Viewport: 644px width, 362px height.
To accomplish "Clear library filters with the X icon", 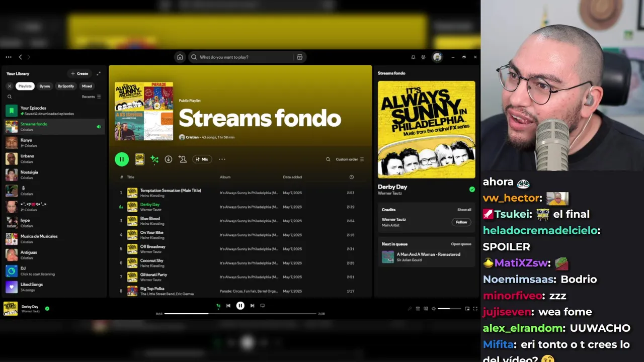I will pyautogui.click(x=9, y=86).
